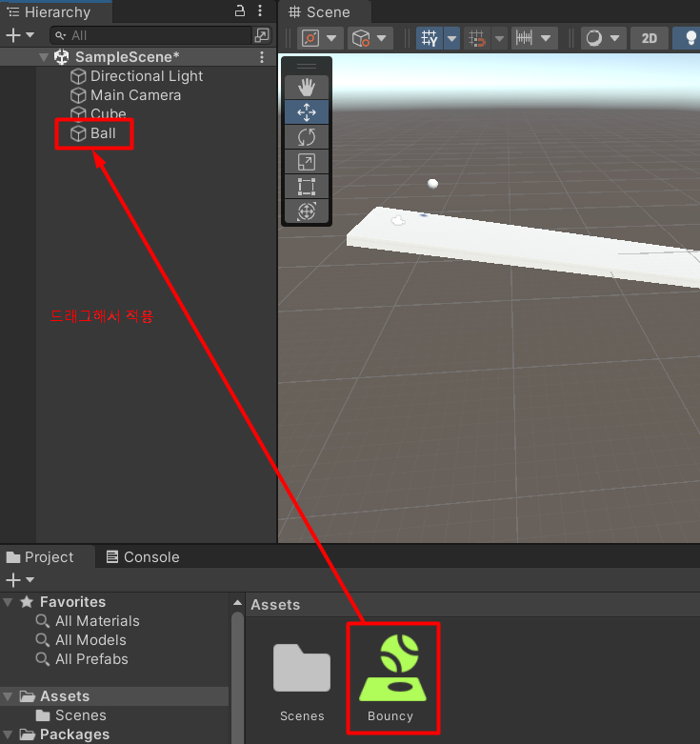Open draw mode dropdown arrow
Screen dimensions: 700x744
(x=615, y=38)
